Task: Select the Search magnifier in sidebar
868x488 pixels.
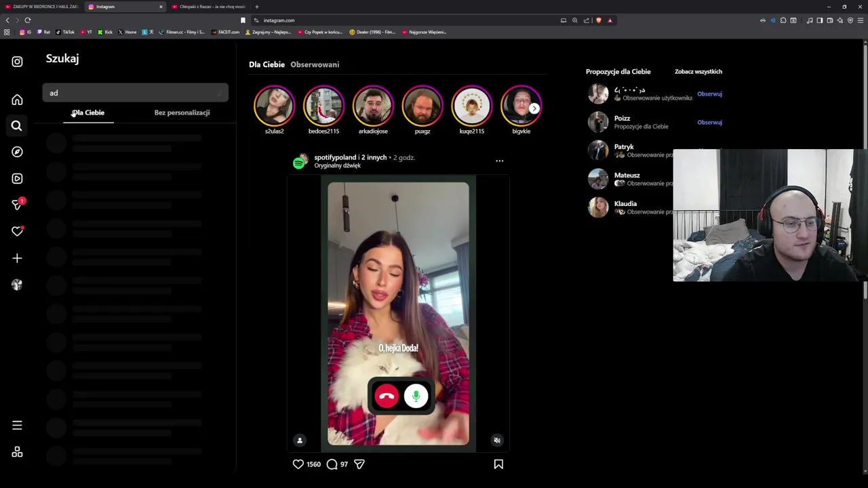Action: [17, 125]
